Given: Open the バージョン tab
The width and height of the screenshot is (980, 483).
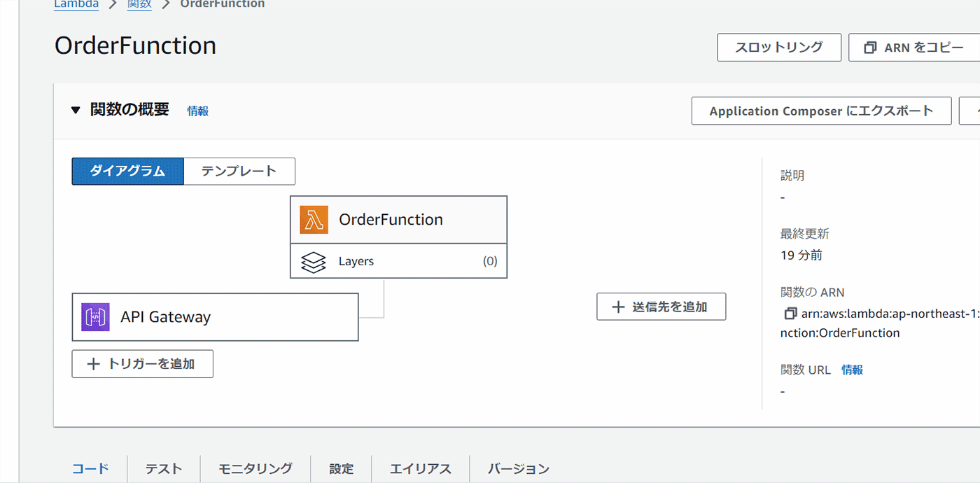Looking at the screenshot, I should (x=519, y=469).
